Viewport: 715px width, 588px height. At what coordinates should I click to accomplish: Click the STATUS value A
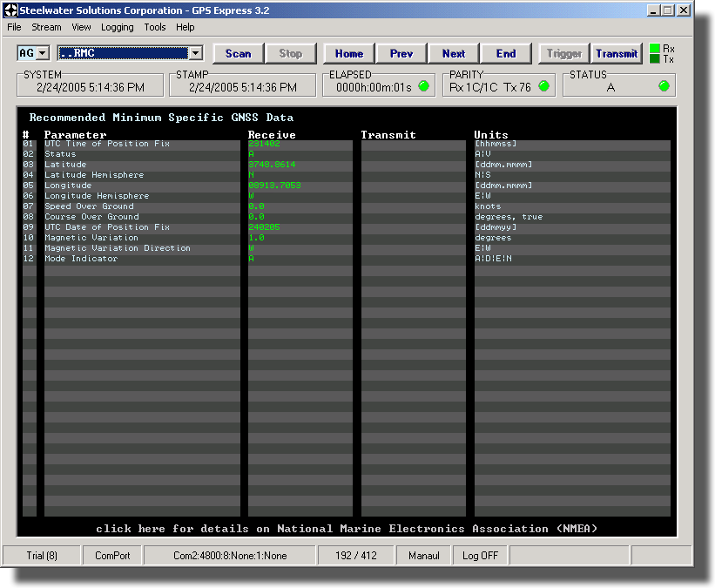pos(610,87)
